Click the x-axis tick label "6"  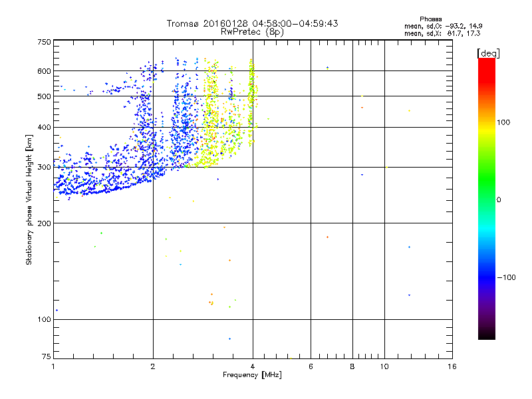pos(311,366)
